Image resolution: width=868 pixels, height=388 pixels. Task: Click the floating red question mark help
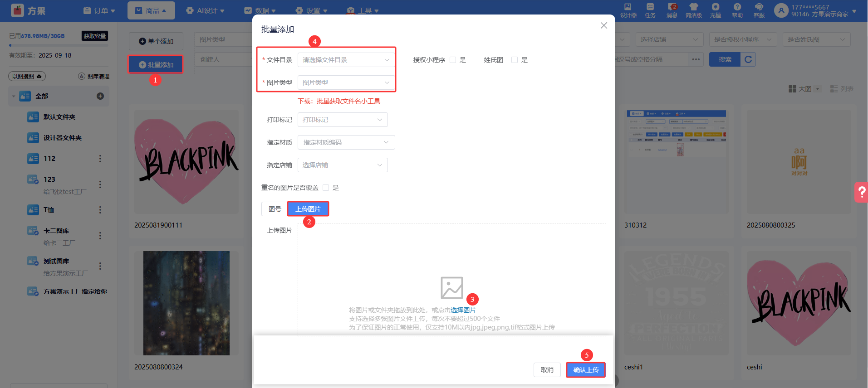tap(861, 192)
